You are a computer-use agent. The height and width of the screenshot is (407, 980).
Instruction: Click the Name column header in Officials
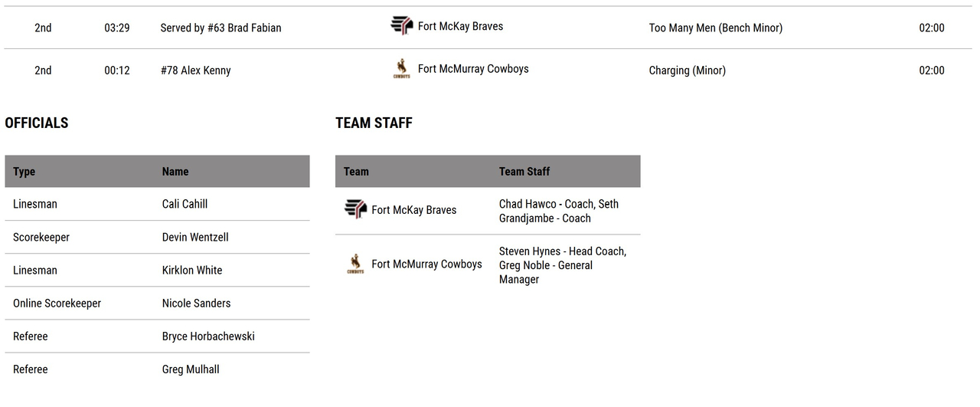pyautogui.click(x=175, y=172)
